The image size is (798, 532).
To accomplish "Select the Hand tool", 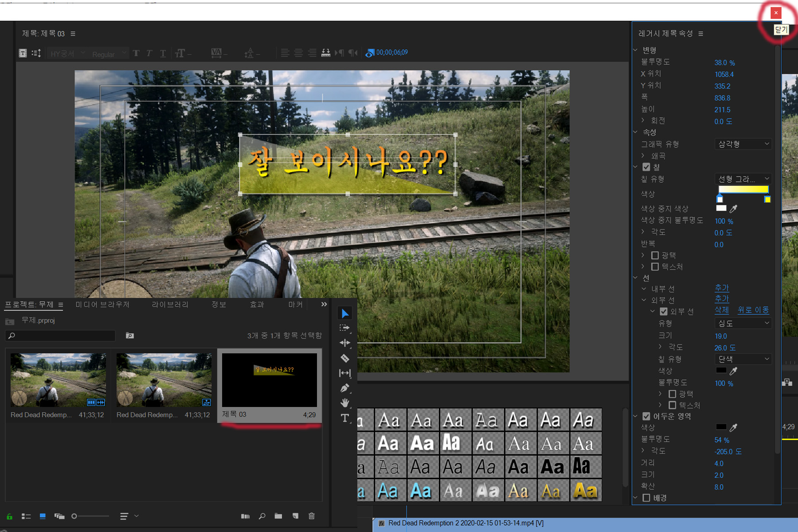I will point(344,403).
